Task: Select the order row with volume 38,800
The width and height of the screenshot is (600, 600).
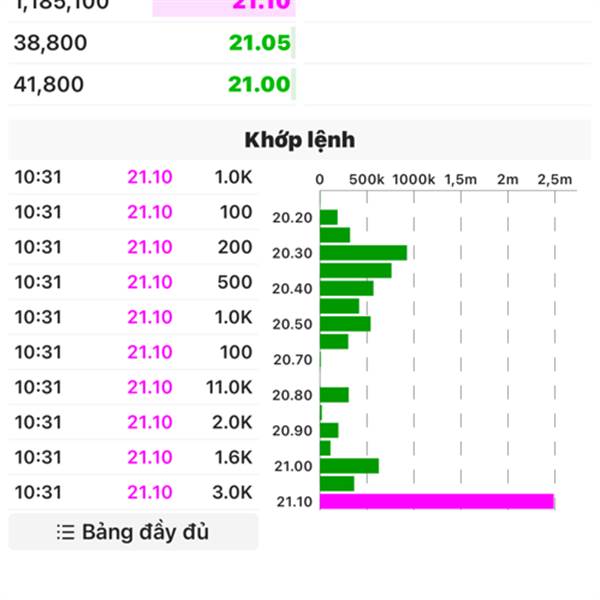Action: (150, 42)
